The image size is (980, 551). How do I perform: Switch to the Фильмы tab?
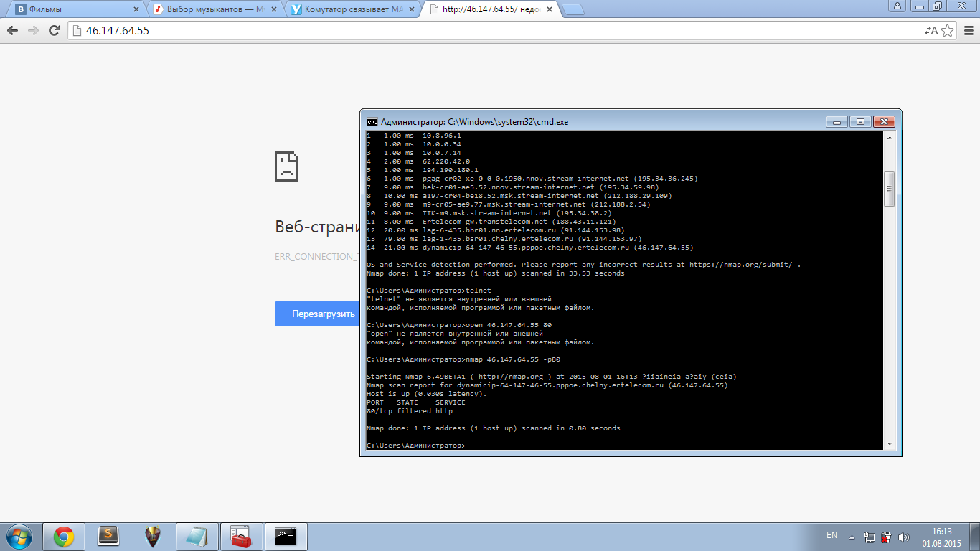pos(77,10)
